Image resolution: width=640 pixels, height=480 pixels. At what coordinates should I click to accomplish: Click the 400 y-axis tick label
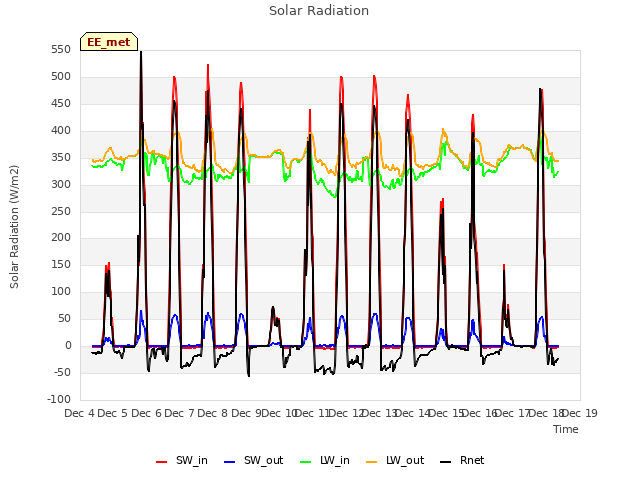pyautogui.click(x=61, y=131)
